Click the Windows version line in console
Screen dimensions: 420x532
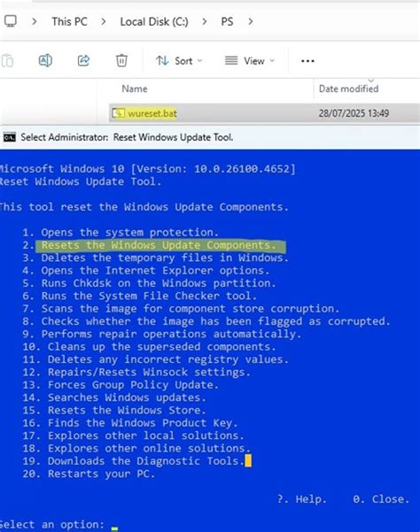click(x=148, y=168)
